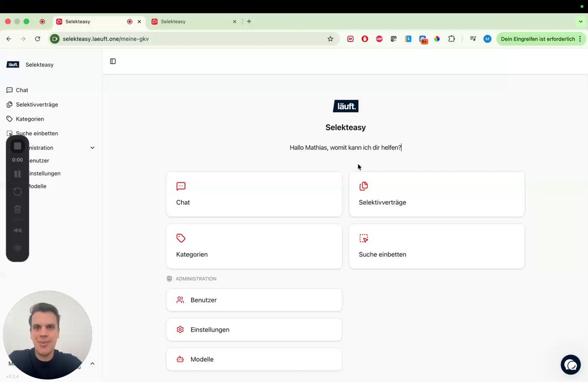This screenshot has height=382, width=588.
Task: Open the Selektivverträge card
Action: (437, 194)
